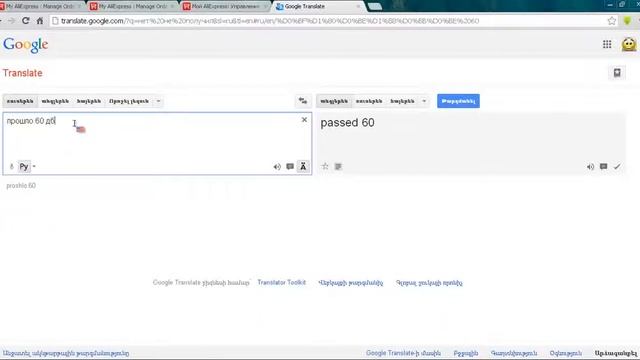Toggle the romanization Ä button
The height and width of the screenshot is (360, 640).
[x=303, y=167]
